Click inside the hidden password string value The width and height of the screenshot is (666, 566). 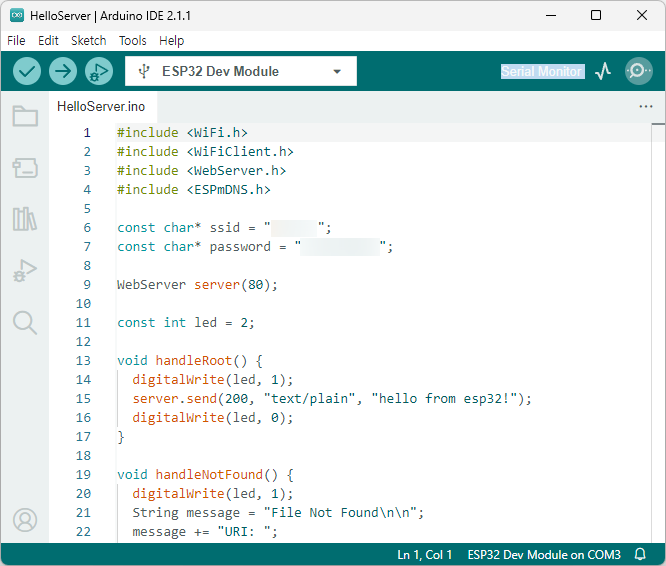(340, 247)
